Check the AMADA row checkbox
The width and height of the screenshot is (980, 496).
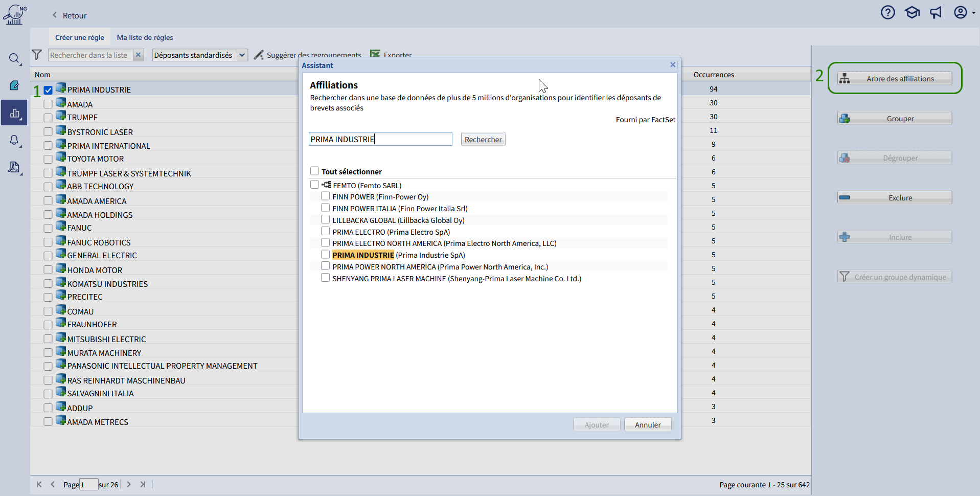click(x=48, y=104)
